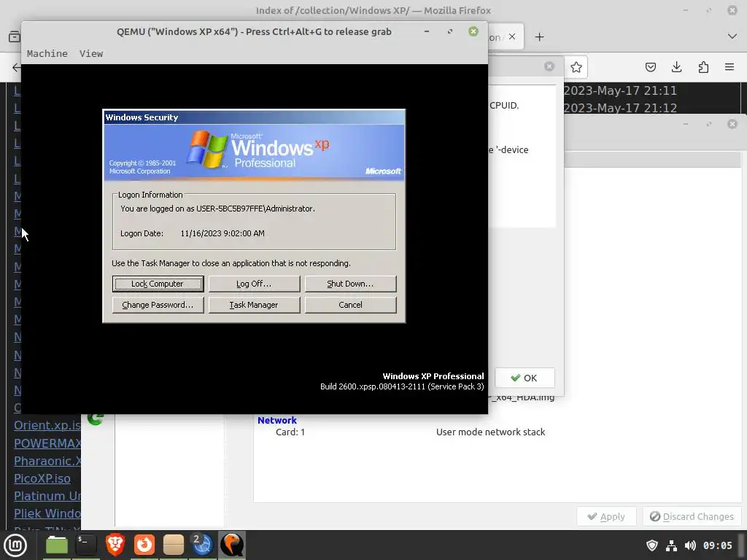Open the Firefox icon in taskbar

[144, 545]
